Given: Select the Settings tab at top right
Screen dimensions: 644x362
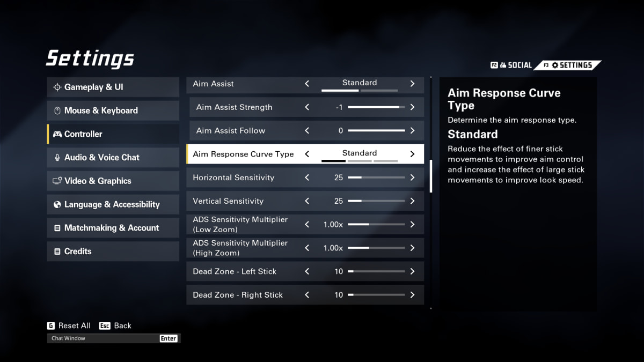Looking at the screenshot, I should point(570,65).
